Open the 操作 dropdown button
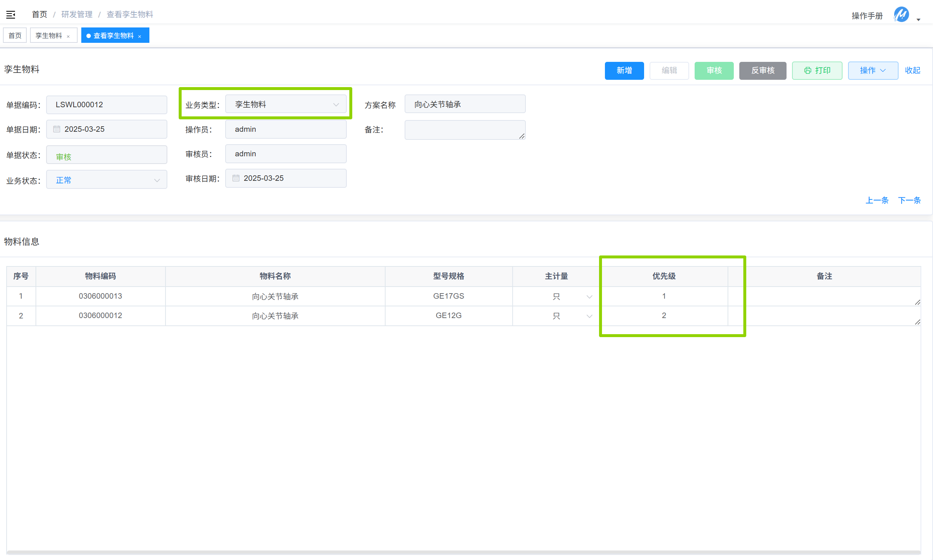The height and width of the screenshot is (560, 933). pos(872,71)
